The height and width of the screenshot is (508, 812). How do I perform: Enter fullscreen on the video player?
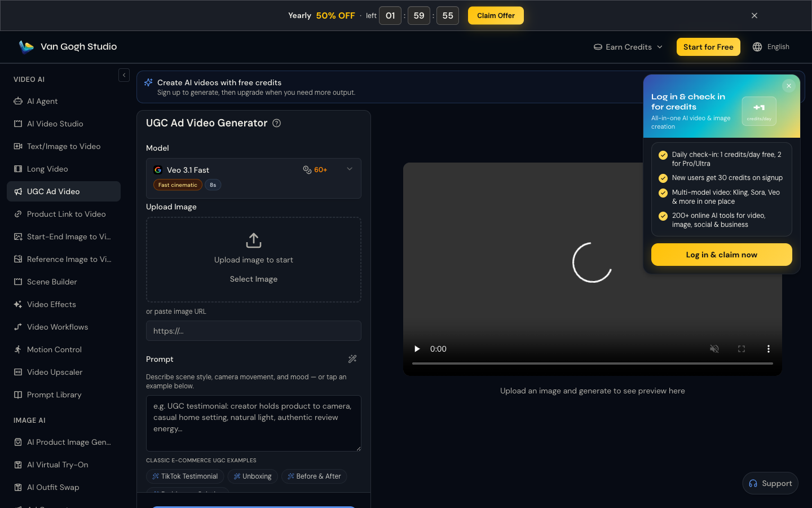click(x=742, y=349)
